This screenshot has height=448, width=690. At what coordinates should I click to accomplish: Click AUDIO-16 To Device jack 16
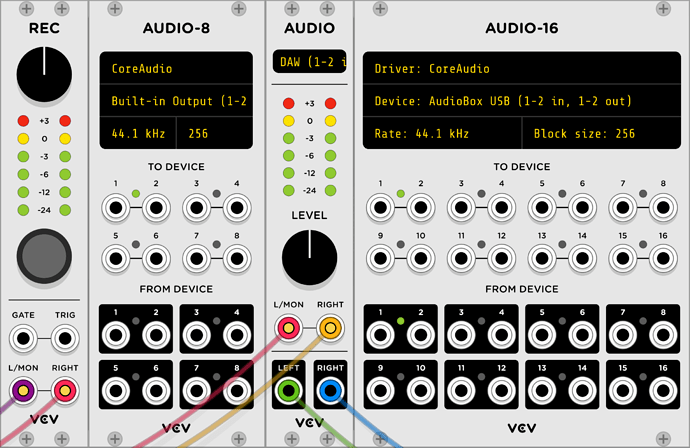coord(663,258)
